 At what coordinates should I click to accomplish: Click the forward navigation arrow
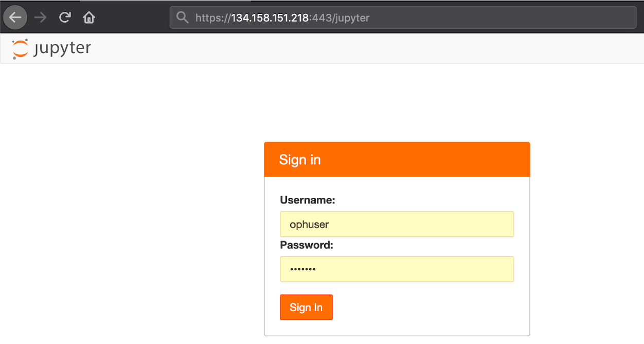[x=40, y=17]
